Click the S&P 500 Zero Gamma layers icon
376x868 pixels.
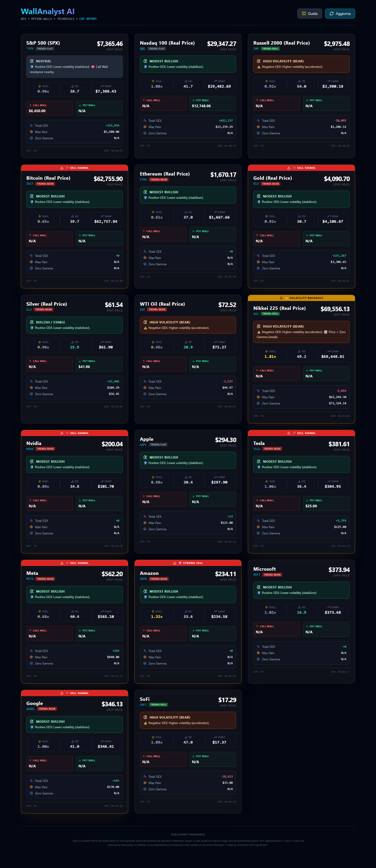(x=31, y=138)
